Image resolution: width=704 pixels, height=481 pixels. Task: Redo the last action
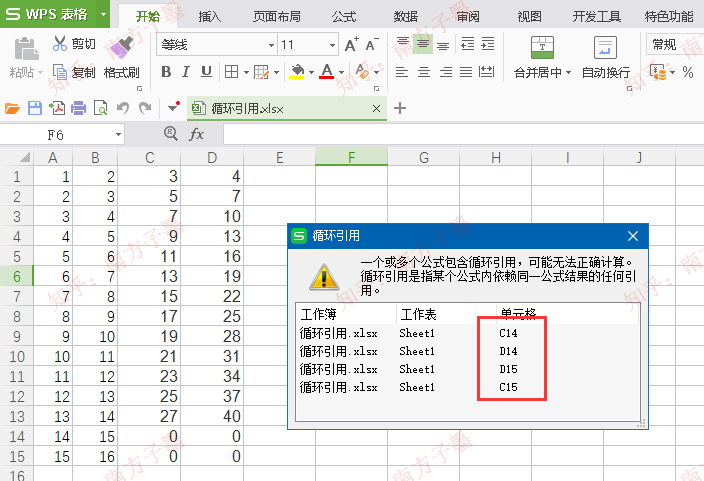pyautogui.click(x=145, y=108)
